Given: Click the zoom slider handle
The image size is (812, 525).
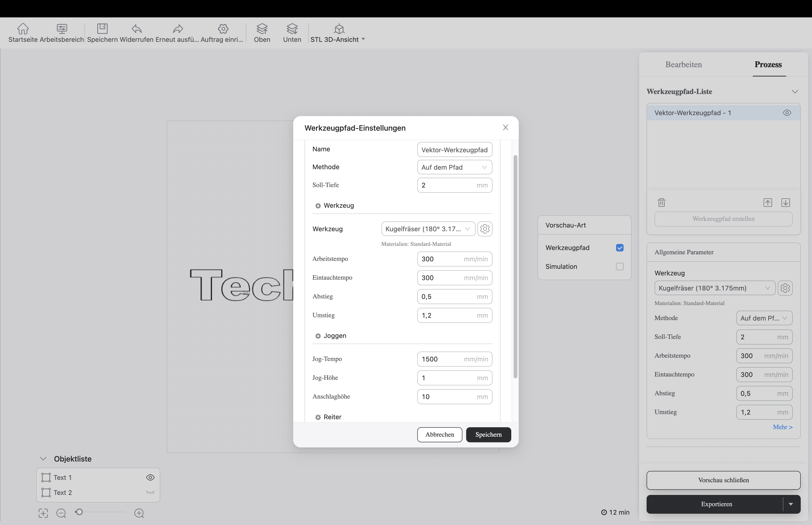Looking at the screenshot, I should (x=79, y=512).
